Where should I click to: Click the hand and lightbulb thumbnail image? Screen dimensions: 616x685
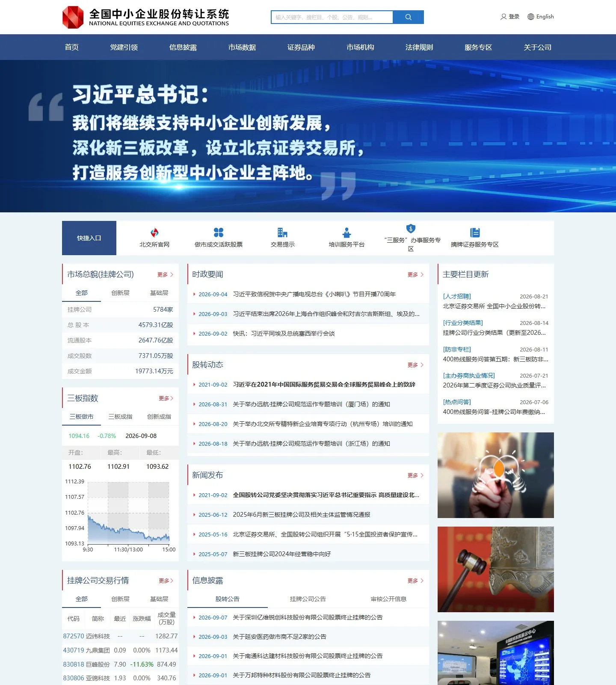(496, 475)
